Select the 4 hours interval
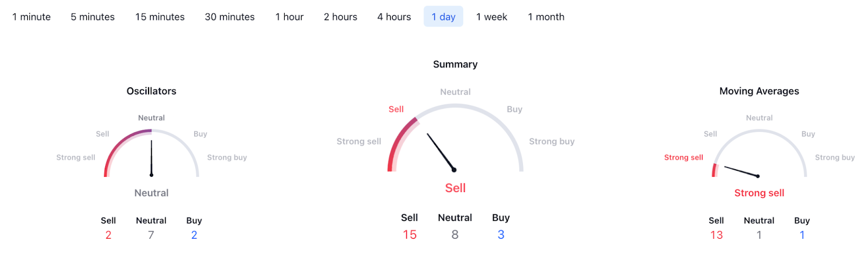Image resolution: width=868 pixels, height=268 pixels. coord(394,17)
